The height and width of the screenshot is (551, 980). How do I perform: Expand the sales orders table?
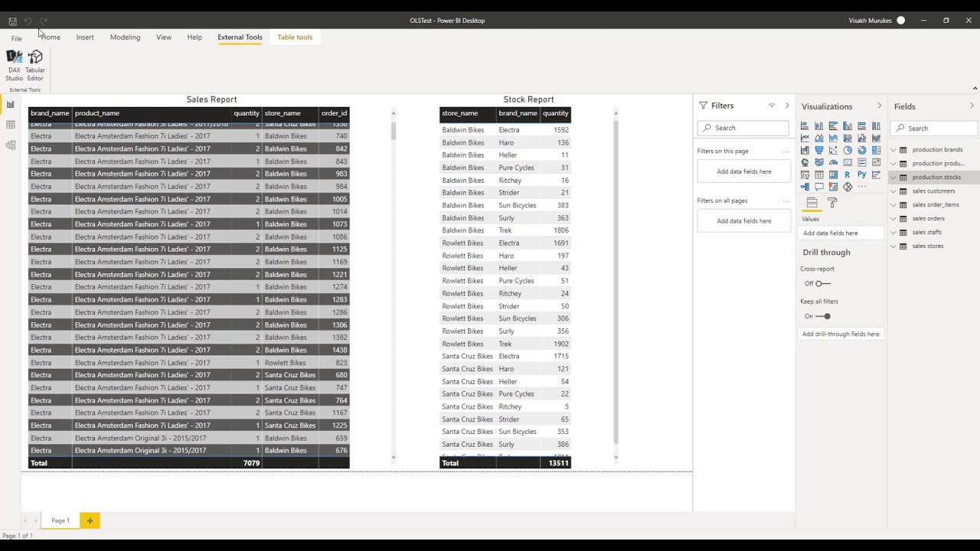893,219
